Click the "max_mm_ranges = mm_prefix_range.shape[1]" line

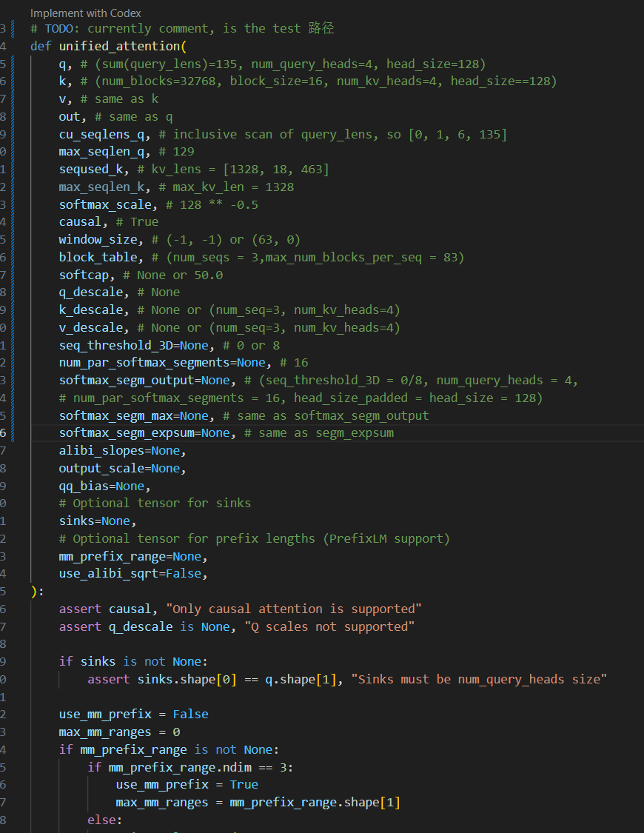(258, 802)
